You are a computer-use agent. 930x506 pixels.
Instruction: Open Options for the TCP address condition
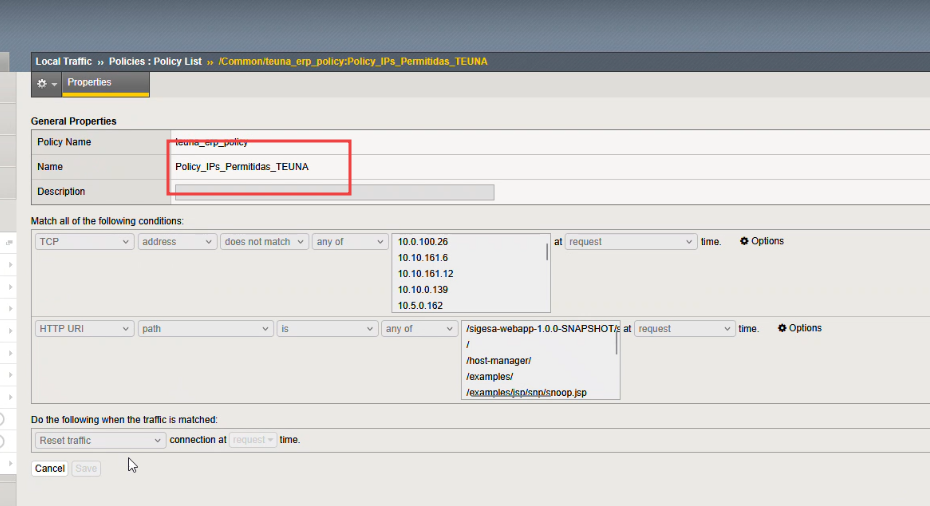(761, 241)
